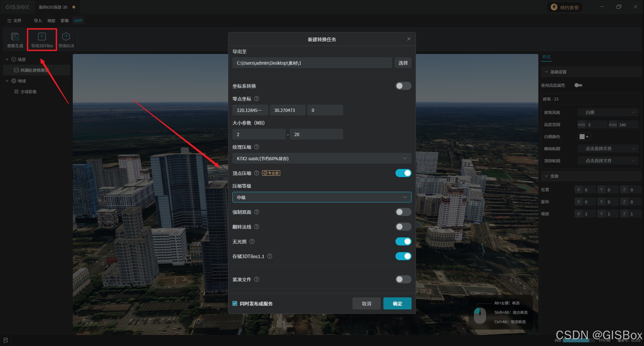Click the help icon beside 翻转法线
The height and width of the screenshot is (346, 644).
tap(257, 227)
